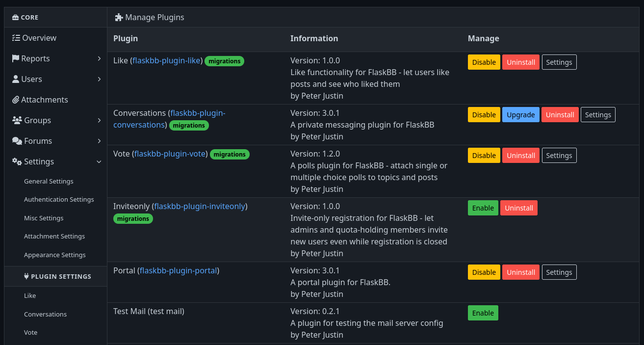Screen dimensions: 644x345
Task: Open Settings for the Like plugin row
Action: [559, 62]
